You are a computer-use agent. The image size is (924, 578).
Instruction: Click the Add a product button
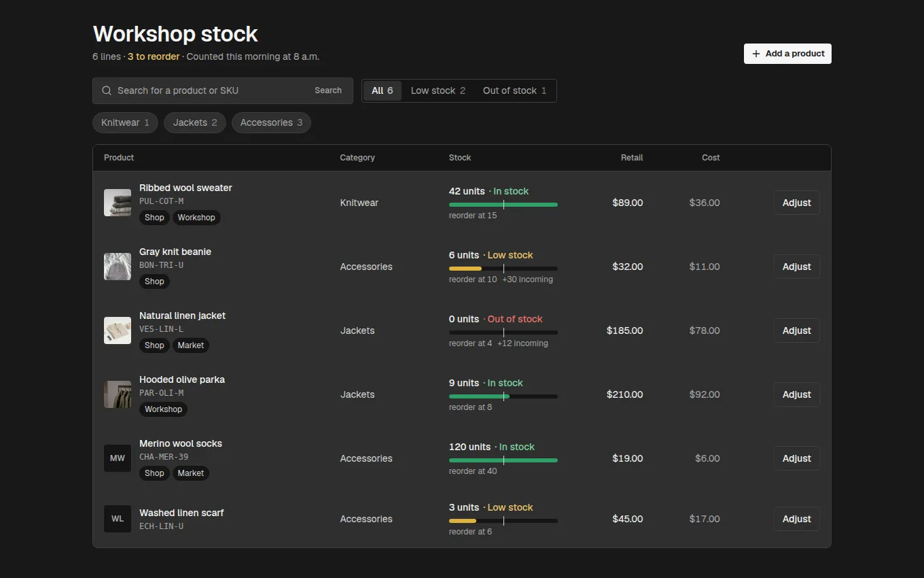pos(787,54)
